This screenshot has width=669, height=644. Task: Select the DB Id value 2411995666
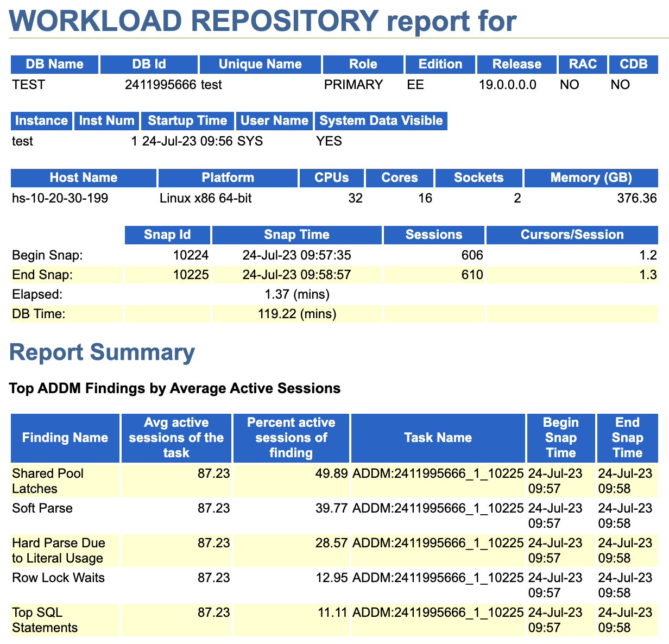(161, 85)
